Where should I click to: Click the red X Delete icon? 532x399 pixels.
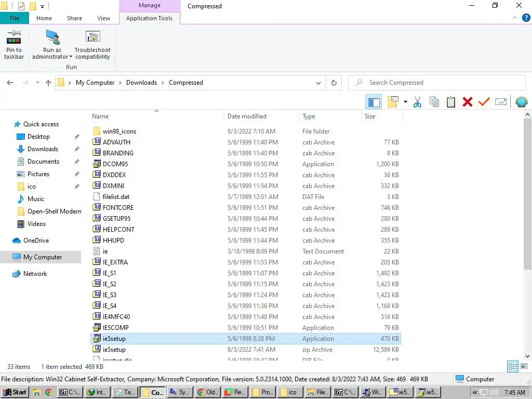click(468, 102)
